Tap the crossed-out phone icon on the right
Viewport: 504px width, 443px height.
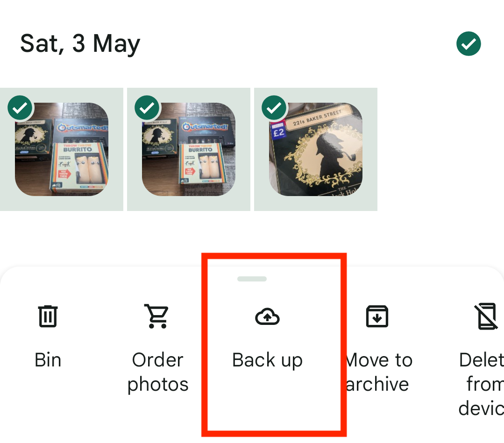(486, 316)
